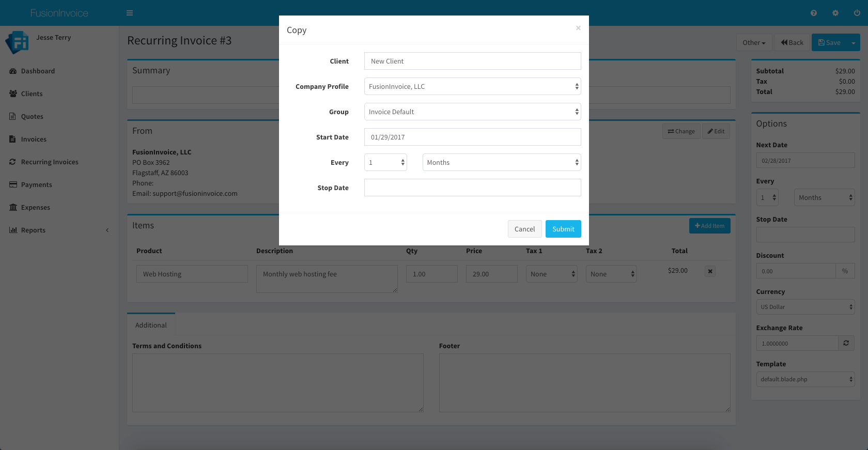Expand the Reports submenu chevron
Image resolution: width=868 pixels, height=450 pixels.
tap(107, 230)
